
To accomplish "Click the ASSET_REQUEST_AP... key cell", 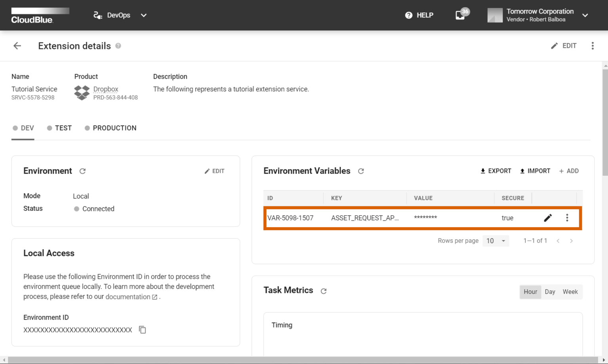I will click(x=365, y=218).
